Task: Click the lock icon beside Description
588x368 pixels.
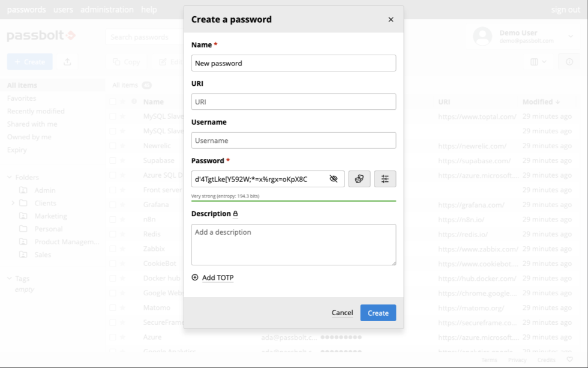Action: (235, 214)
